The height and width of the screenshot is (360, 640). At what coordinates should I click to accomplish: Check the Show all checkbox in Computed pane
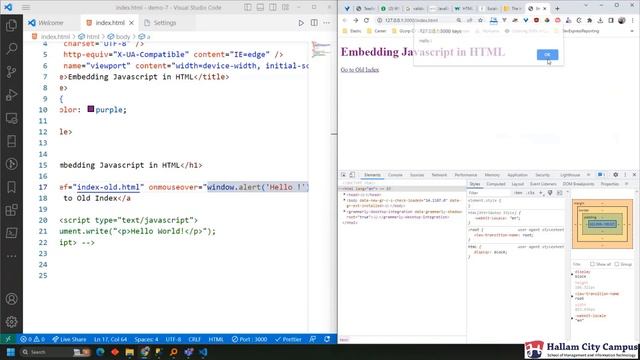tap(592, 264)
